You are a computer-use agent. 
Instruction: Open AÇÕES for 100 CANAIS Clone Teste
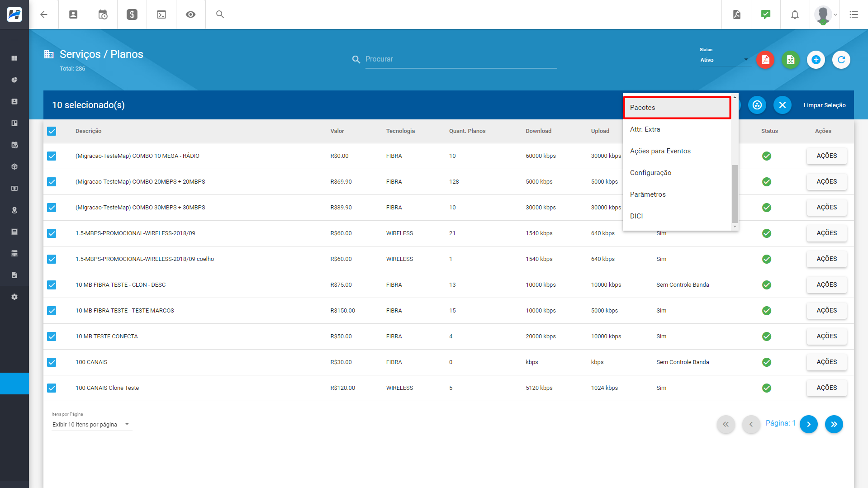[826, 388]
